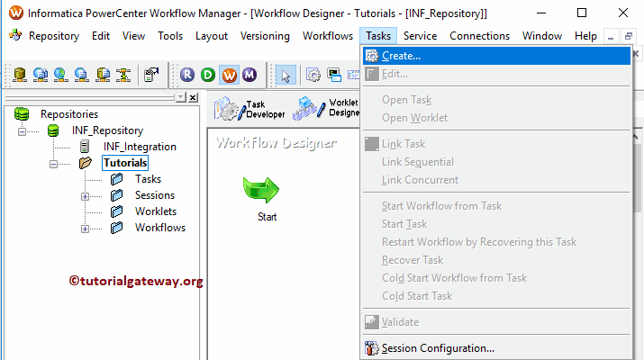Launch Repository Manager via the R icon
The height and width of the screenshot is (360, 644).
point(187,75)
